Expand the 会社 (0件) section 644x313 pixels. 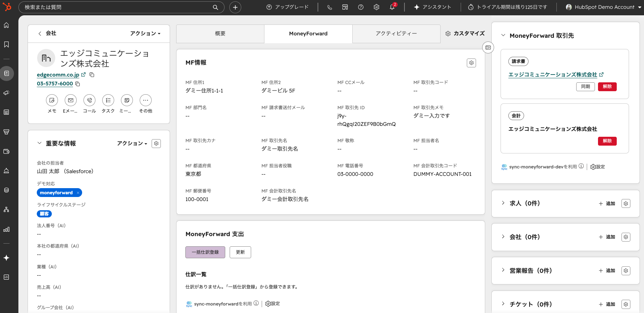[x=503, y=237]
